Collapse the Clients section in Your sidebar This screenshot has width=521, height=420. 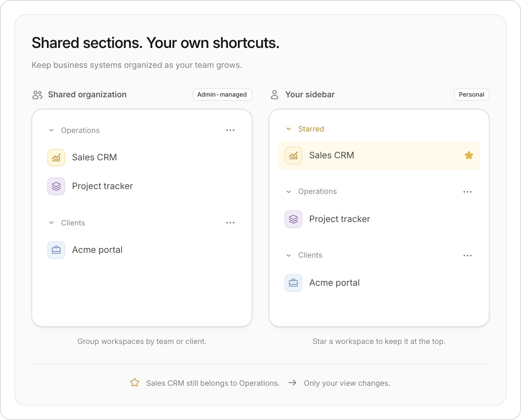click(x=289, y=256)
